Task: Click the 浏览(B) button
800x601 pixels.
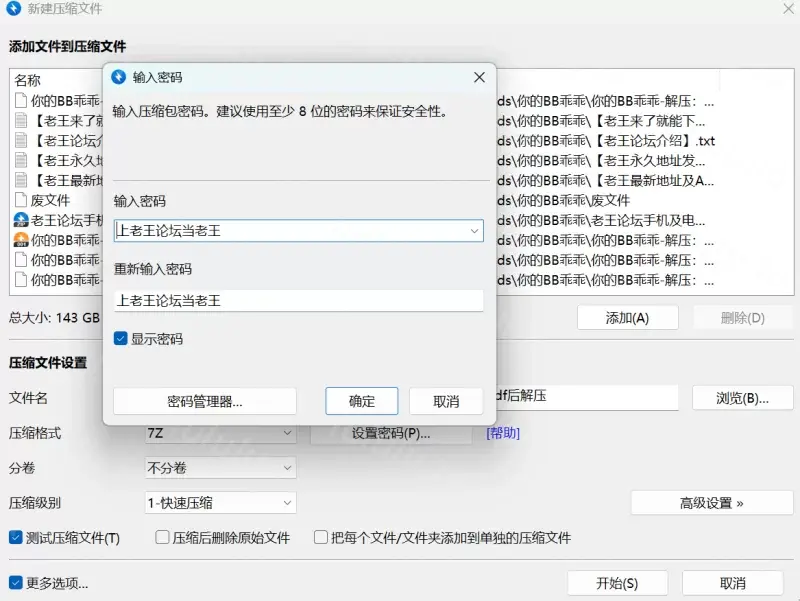Action: coord(742,398)
